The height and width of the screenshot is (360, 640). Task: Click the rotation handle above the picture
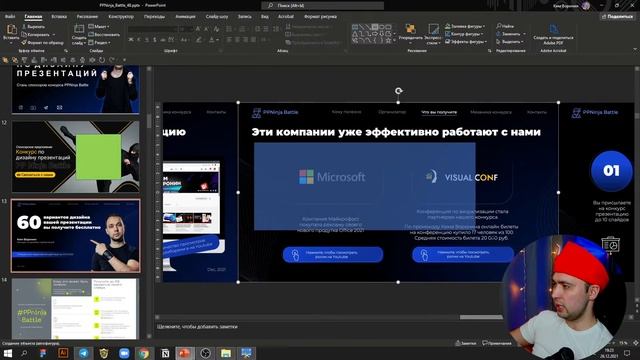click(398, 91)
